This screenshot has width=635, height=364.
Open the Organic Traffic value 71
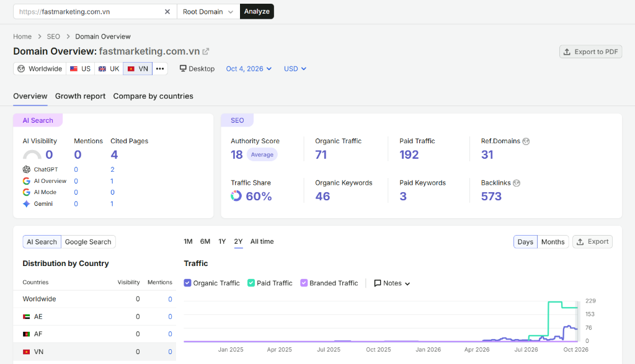[321, 154]
